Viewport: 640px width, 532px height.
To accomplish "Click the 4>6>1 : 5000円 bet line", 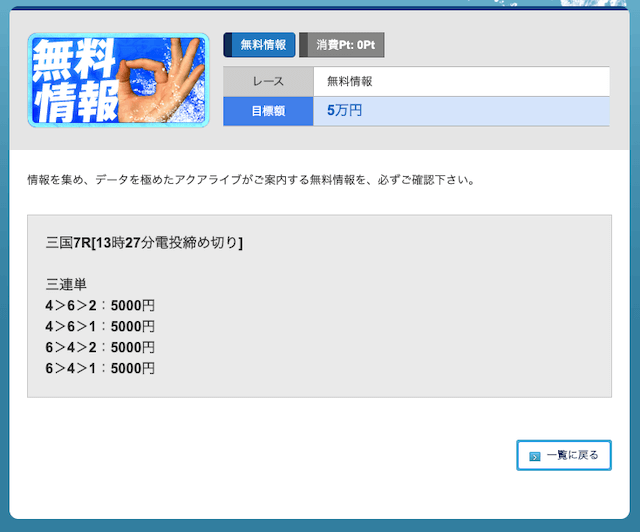I will point(100,327).
